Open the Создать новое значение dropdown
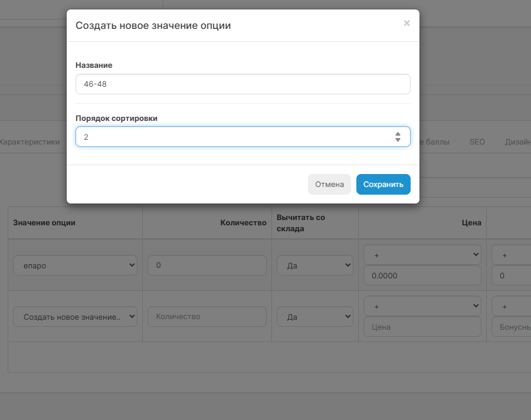531x420 pixels. [75, 317]
